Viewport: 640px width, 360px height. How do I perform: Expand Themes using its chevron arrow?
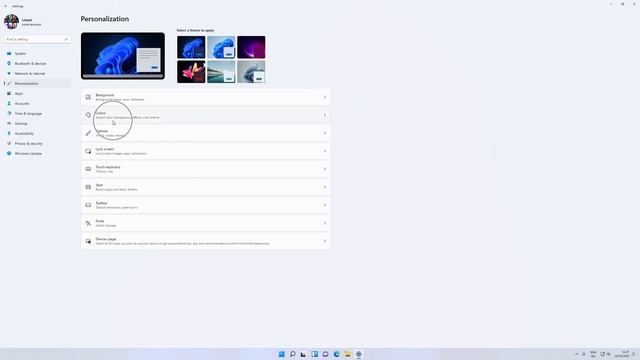[x=325, y=133]
